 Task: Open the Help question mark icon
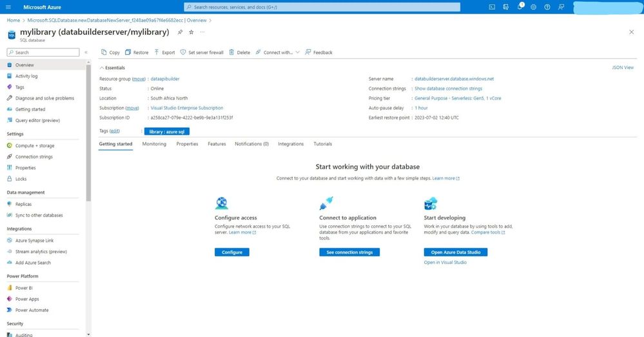[x=547, y=7]
